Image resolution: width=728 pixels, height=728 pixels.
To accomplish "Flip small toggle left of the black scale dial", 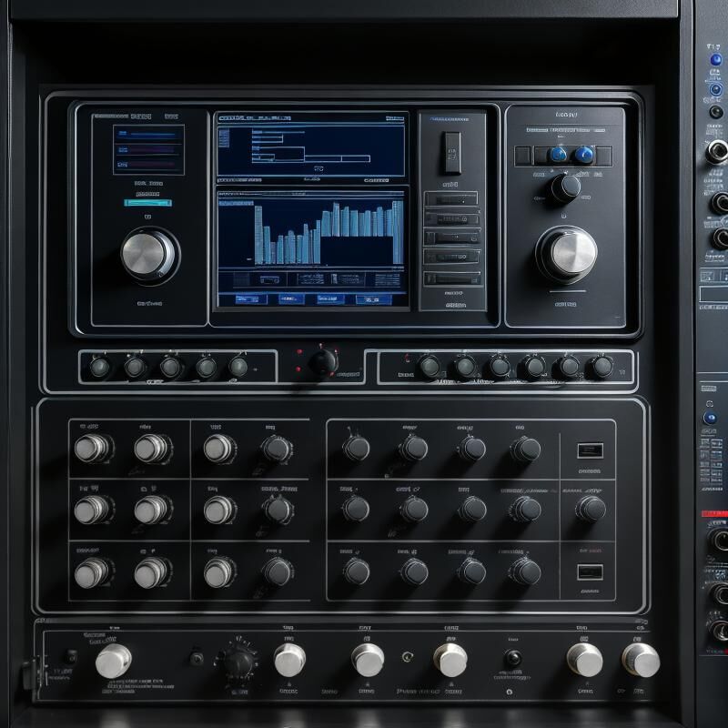I will click(197, 658).
